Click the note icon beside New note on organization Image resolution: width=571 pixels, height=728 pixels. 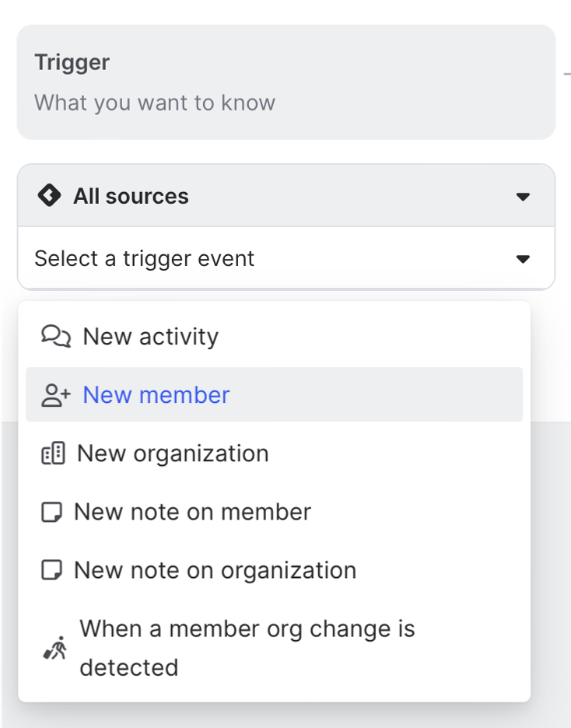[51, 570]
